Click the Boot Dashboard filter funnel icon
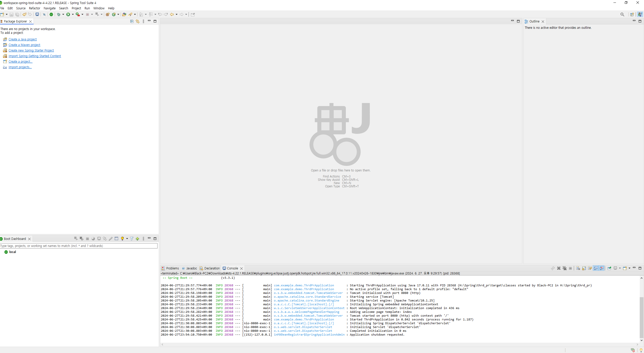 132,239
